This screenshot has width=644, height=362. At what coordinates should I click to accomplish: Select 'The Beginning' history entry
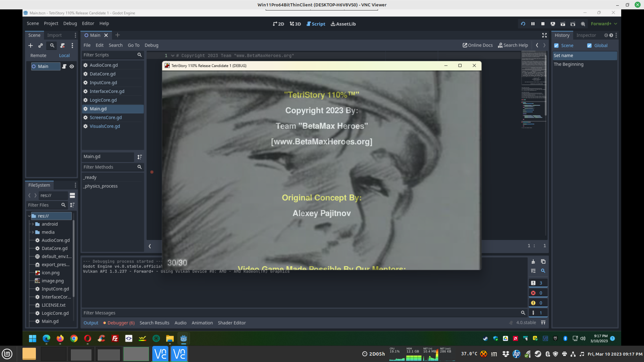tap(585, 64)
